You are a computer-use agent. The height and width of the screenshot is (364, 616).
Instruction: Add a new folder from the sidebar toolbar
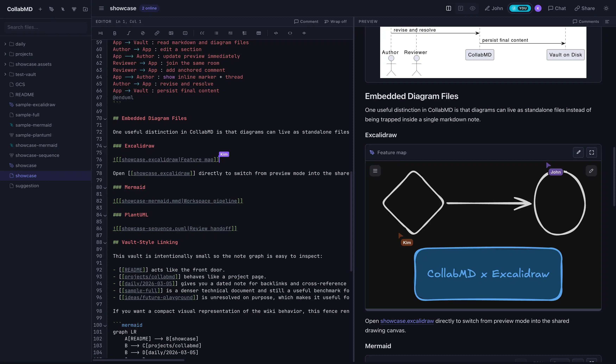pyautogui.click(x=85, y=9)
